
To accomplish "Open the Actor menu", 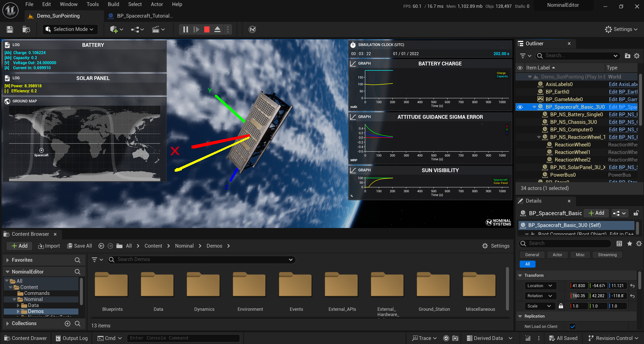I will (157, 4).
